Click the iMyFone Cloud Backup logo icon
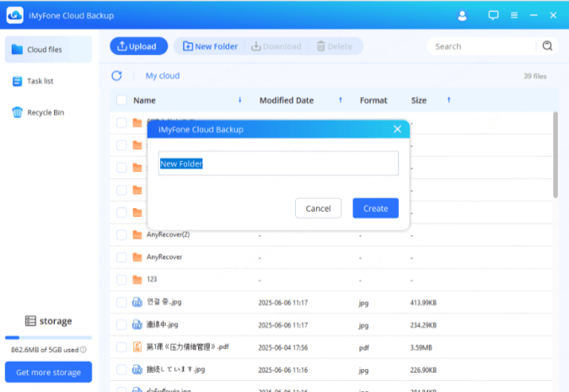Image resolution: width=569 pixels, height=392 pixels. pos(15,15)
